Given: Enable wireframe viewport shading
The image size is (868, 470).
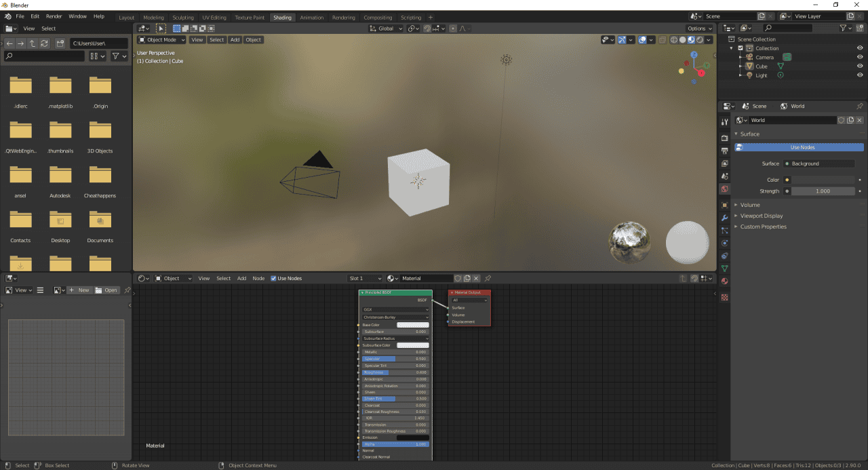Looking at the screenshot, I should 674,40.
